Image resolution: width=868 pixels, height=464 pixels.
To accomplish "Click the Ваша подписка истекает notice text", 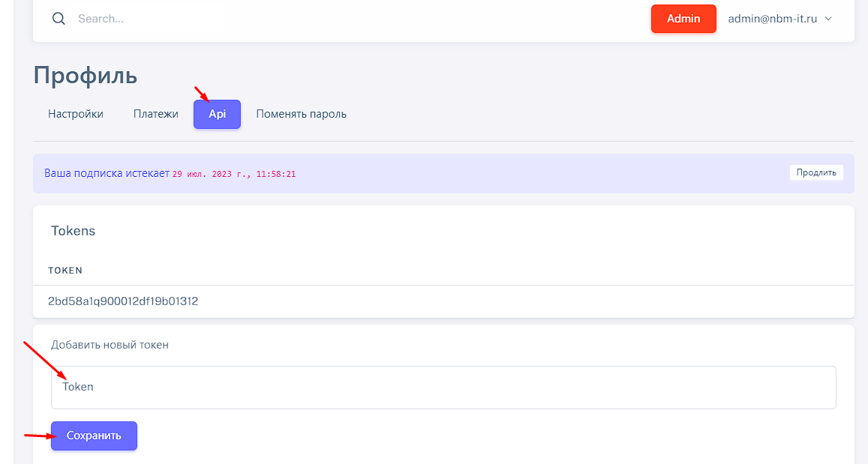I will click(107, 173).
